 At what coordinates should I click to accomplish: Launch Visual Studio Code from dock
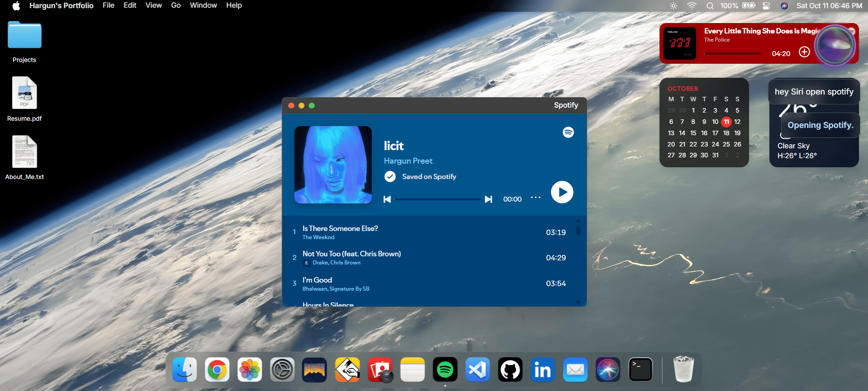tap(478, 370)
